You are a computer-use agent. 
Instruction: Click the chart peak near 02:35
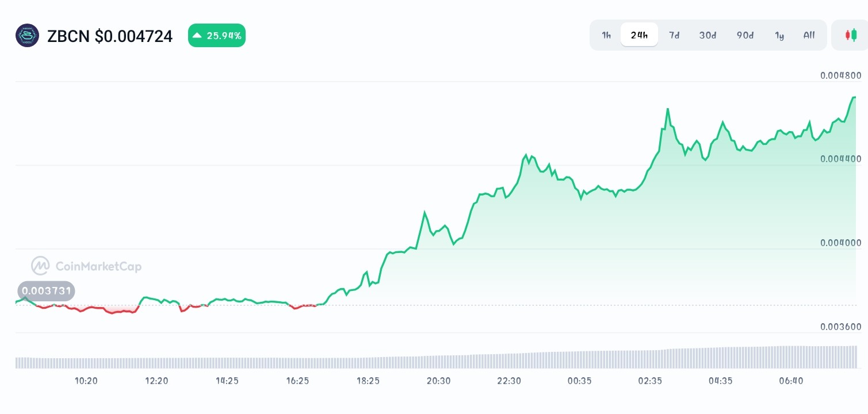(668, 108)
